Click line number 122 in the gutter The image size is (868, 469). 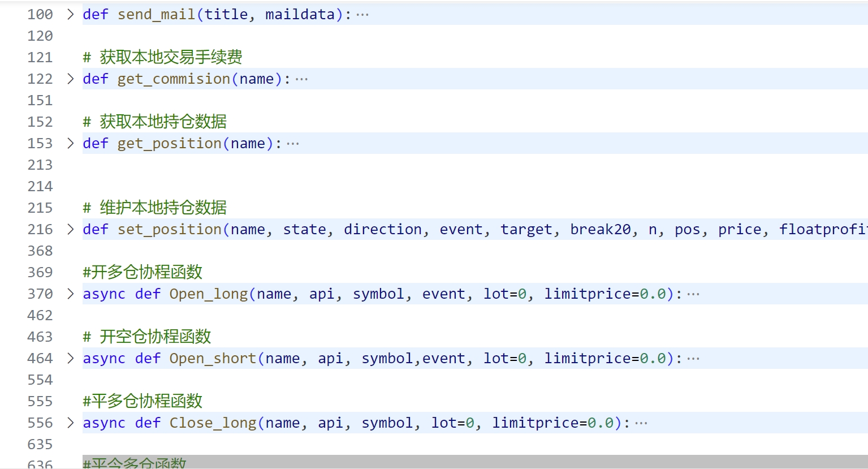point(40,79)
